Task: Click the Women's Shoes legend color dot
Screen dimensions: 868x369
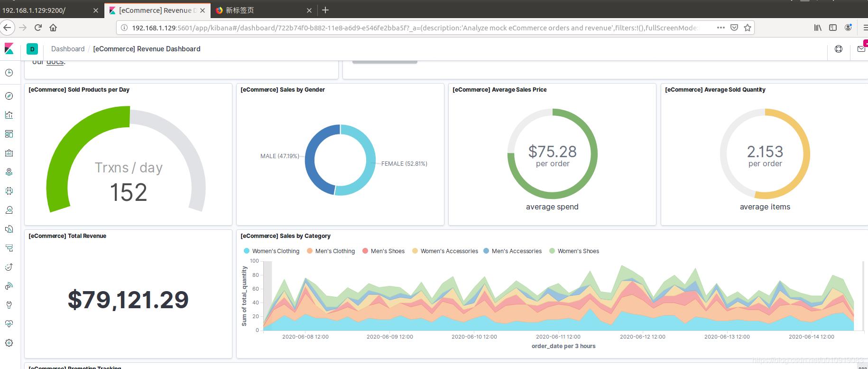Action: point(552,251)
